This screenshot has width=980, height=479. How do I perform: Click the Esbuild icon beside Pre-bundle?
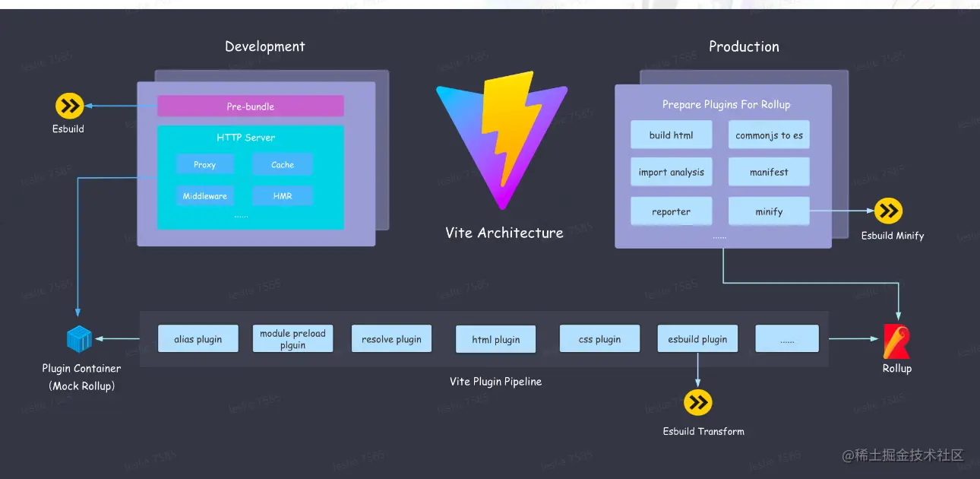click(69, 106)
